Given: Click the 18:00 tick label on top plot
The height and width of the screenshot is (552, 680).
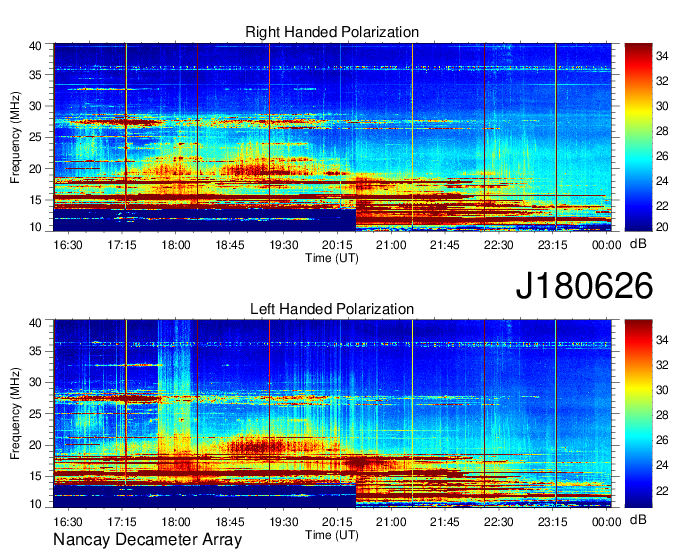Looking at the screenshot, I should click(176, 245).
